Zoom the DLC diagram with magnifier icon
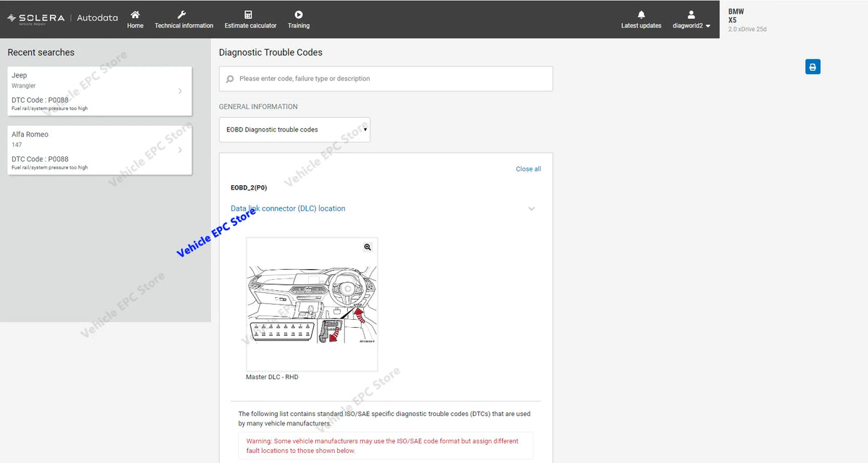The width and height of the screenshot is (868, 463). coord(367,247)
